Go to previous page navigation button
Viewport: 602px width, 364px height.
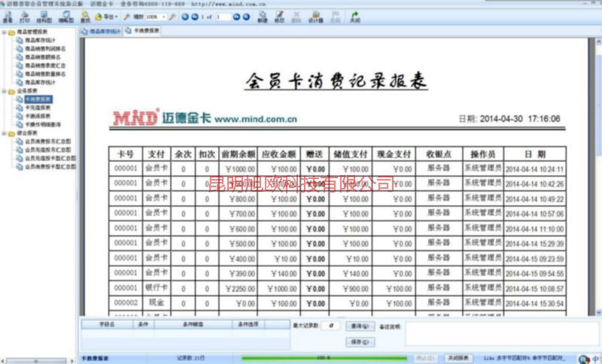(x=195, y=17)
